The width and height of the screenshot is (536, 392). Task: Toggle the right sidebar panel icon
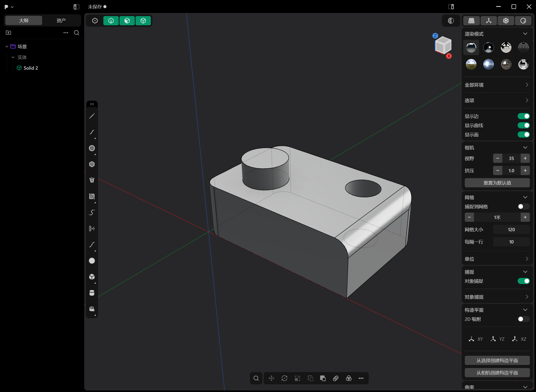[x=451, y=7]
